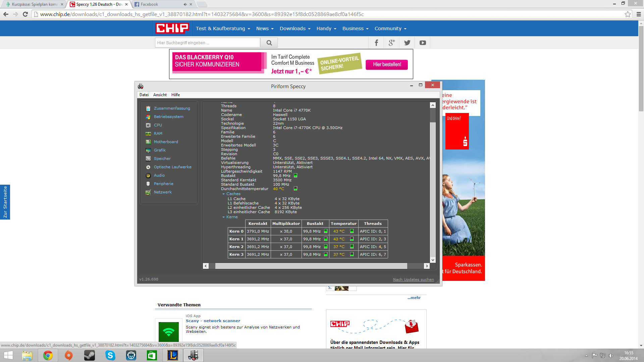The image size is (644, 362).
Task: Open the Zusammenfassung section icon
Action: 148,108
